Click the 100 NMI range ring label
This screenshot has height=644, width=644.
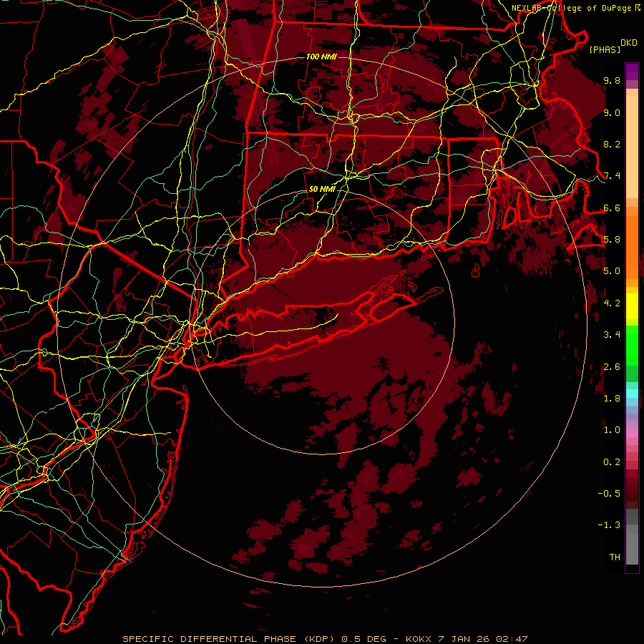321,57
